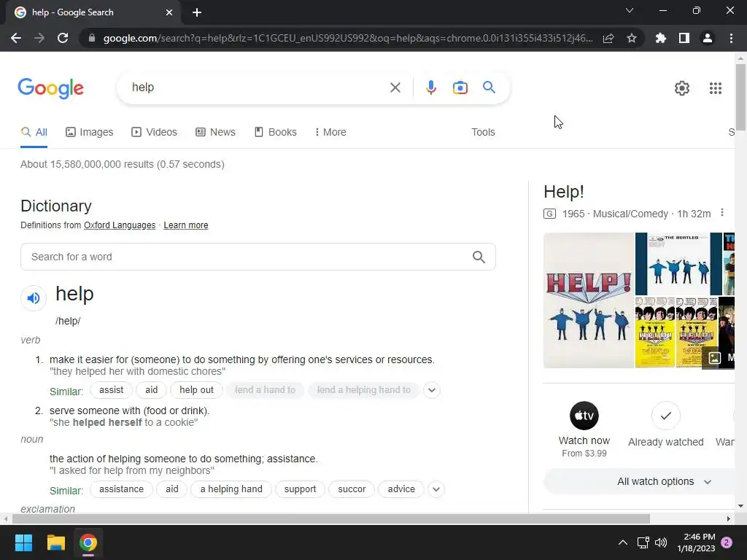747x560 pixels.
Task: Open the search Tools options
Action: click(483, 132)
